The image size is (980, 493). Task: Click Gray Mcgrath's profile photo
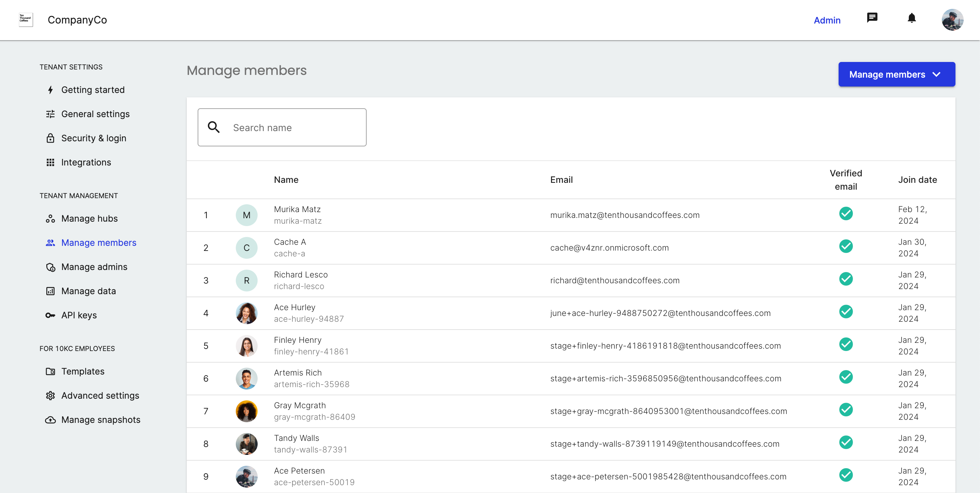(x=246, y=411)
